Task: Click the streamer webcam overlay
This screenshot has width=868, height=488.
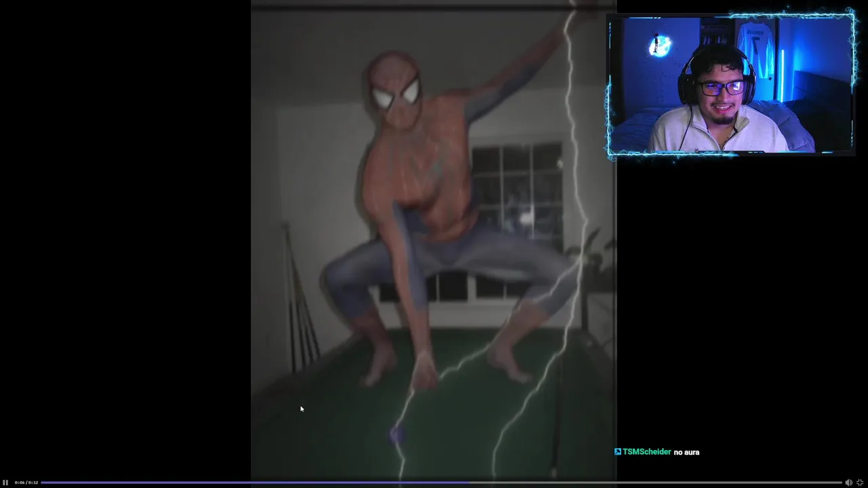Action: (731, 85)
